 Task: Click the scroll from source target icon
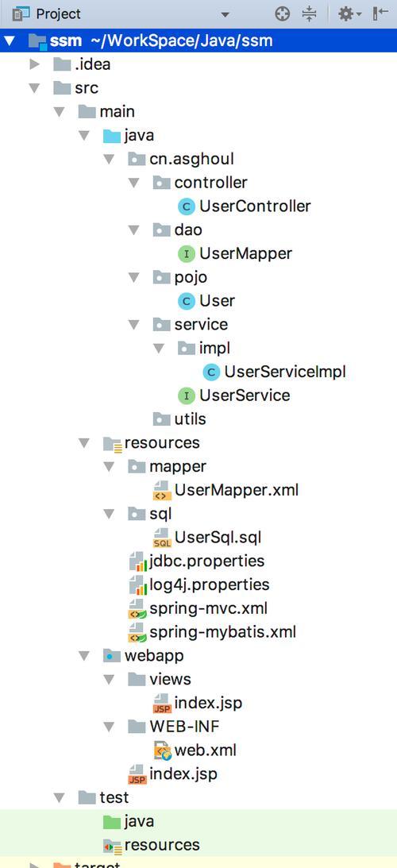[x=283, y=14]
